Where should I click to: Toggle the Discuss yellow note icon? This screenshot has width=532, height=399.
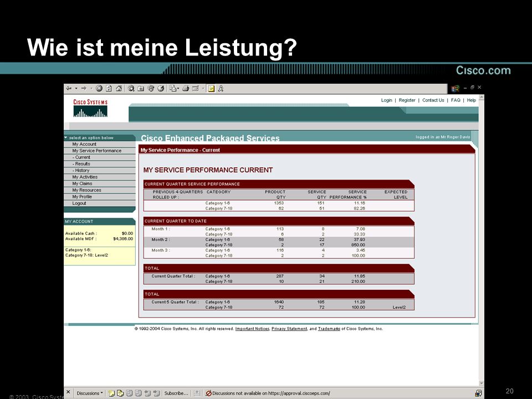point(211,89)
